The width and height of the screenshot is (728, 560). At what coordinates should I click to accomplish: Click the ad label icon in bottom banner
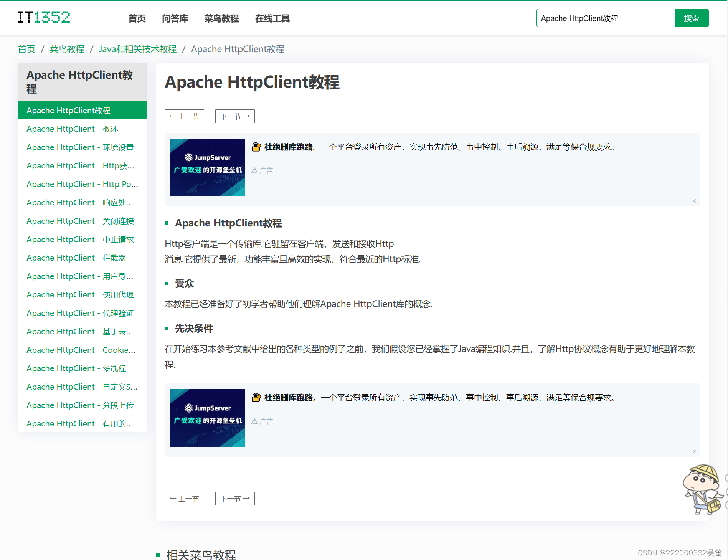coord(254,421)
